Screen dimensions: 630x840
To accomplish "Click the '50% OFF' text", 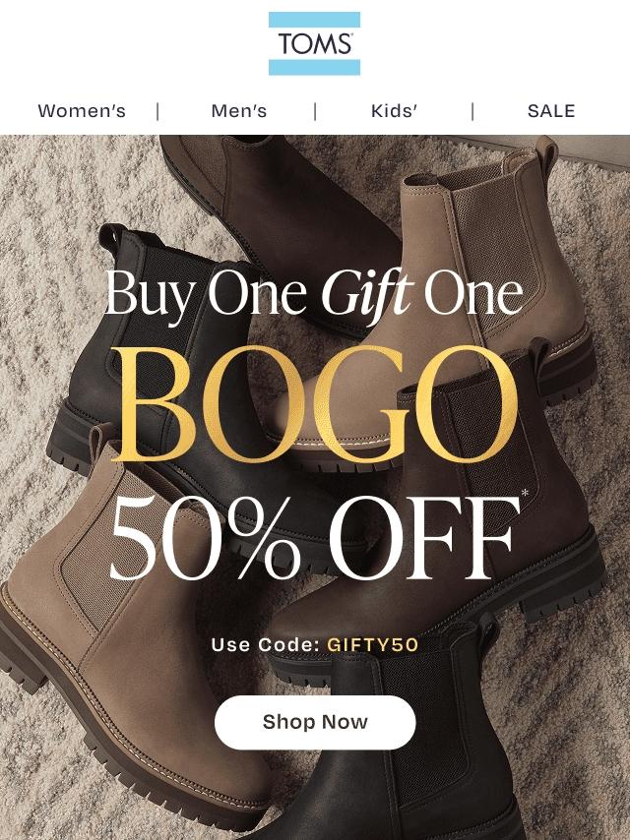I will click(x=313, y=538).
